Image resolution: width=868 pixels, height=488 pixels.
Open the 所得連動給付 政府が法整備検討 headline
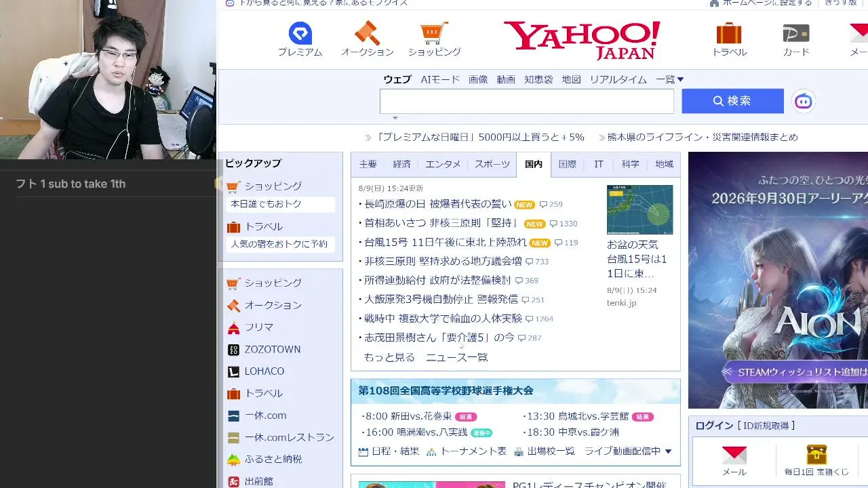click(437, 281)
